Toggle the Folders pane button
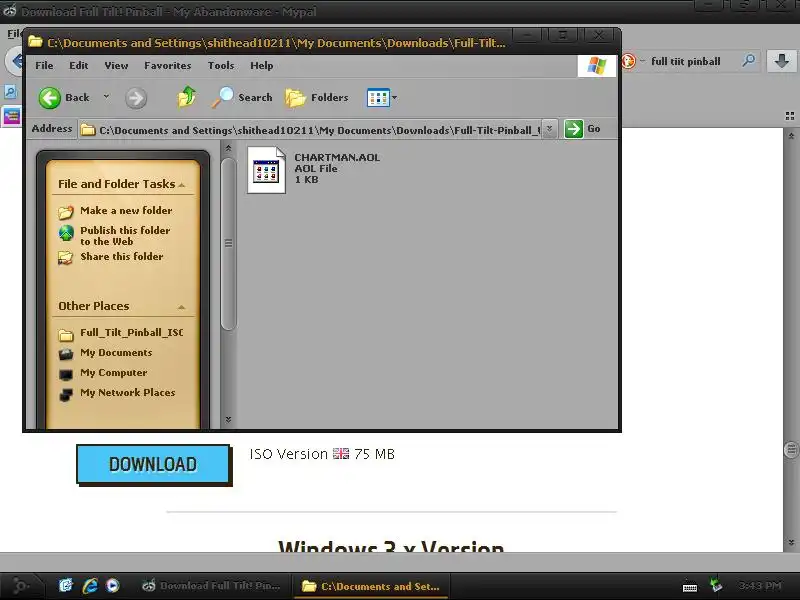This screenshot has height=600, width=800. click(x=317, y=97)
